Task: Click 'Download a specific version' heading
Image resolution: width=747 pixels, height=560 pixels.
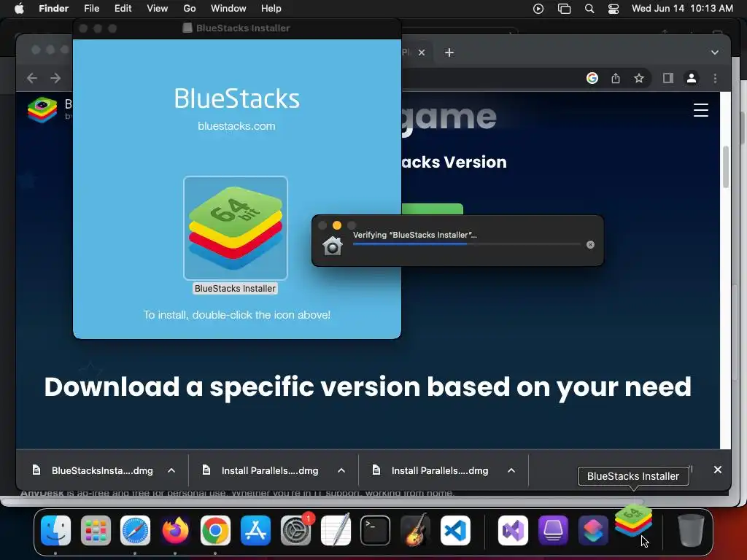Action: [x=368, y=387]
